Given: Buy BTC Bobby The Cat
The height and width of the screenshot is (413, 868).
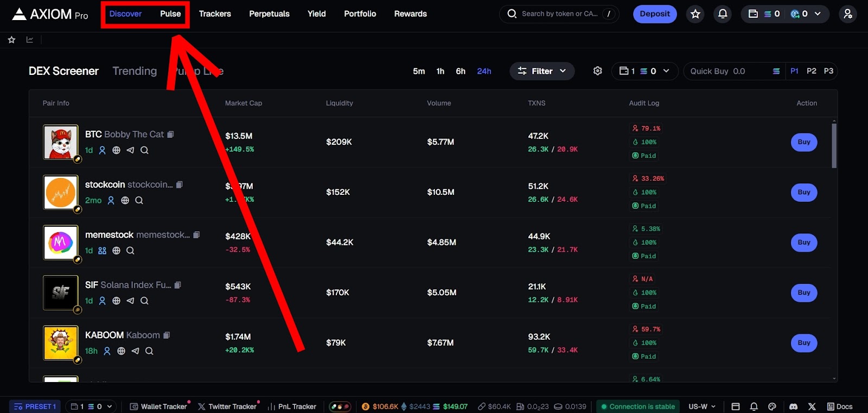Looking at the screenshot, I should click(x=804, y=142).
